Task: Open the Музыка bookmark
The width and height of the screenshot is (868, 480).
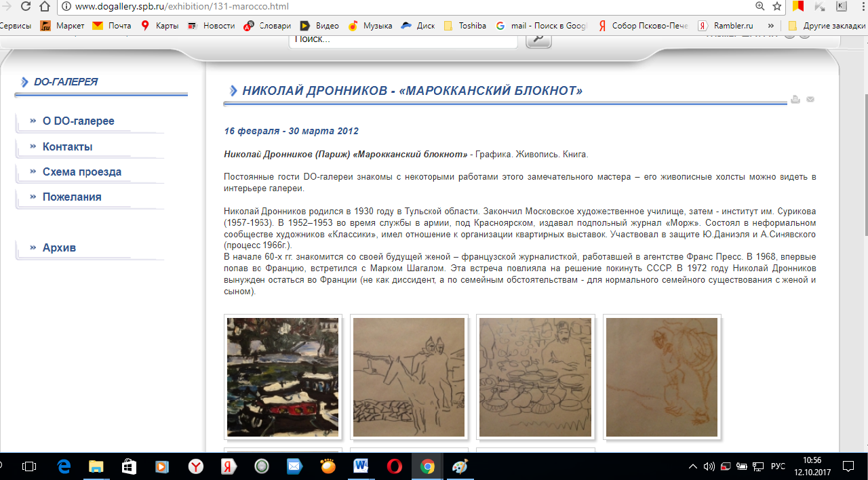Action: (370, 26)
